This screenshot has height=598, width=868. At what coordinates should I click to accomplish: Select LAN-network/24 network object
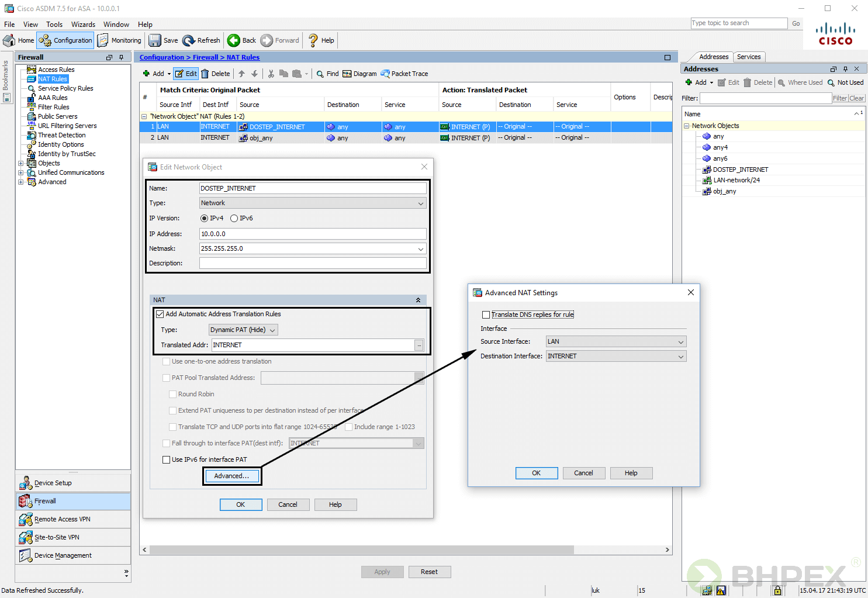click(x=736, y=180)
